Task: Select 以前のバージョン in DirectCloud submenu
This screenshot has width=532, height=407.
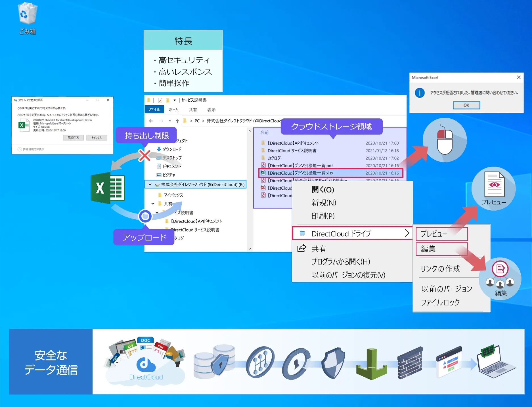Action: tap(447, 289)
